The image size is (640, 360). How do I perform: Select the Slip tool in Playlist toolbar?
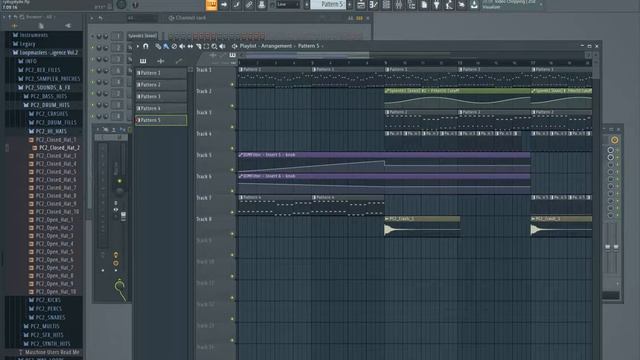[190, 47]
